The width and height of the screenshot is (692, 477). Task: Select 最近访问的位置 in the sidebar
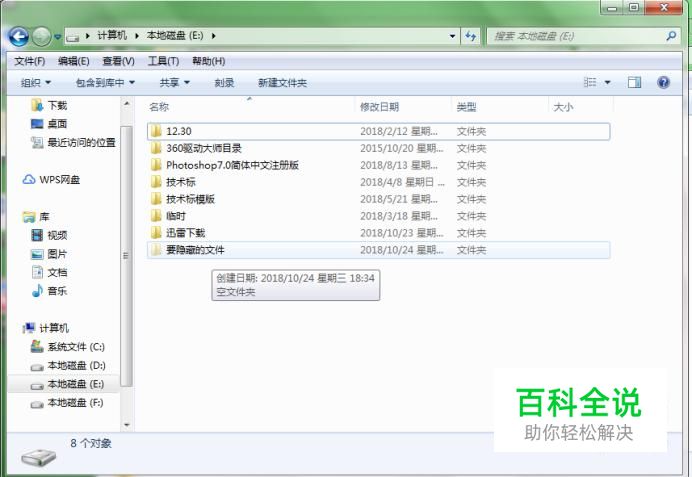click(73, 142)
